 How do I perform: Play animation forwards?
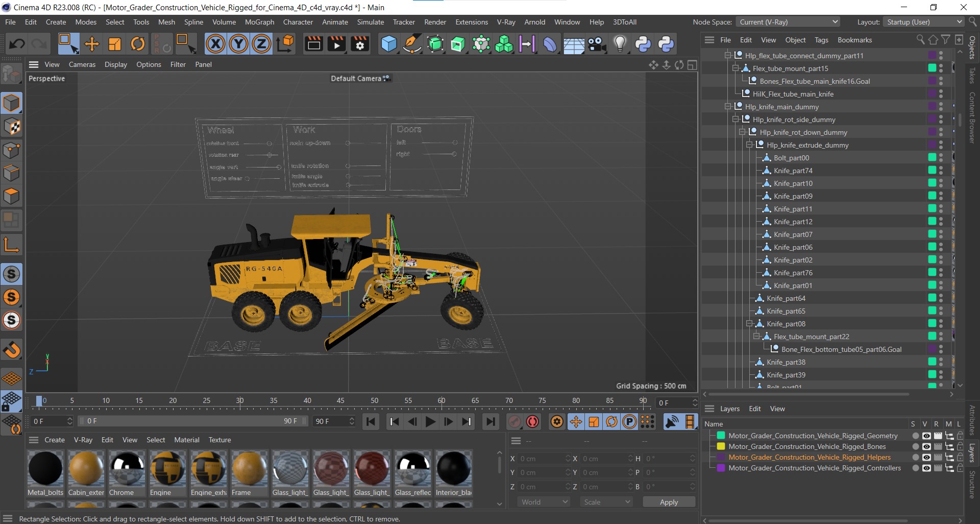pyautogui.click(x=430, y=422)
